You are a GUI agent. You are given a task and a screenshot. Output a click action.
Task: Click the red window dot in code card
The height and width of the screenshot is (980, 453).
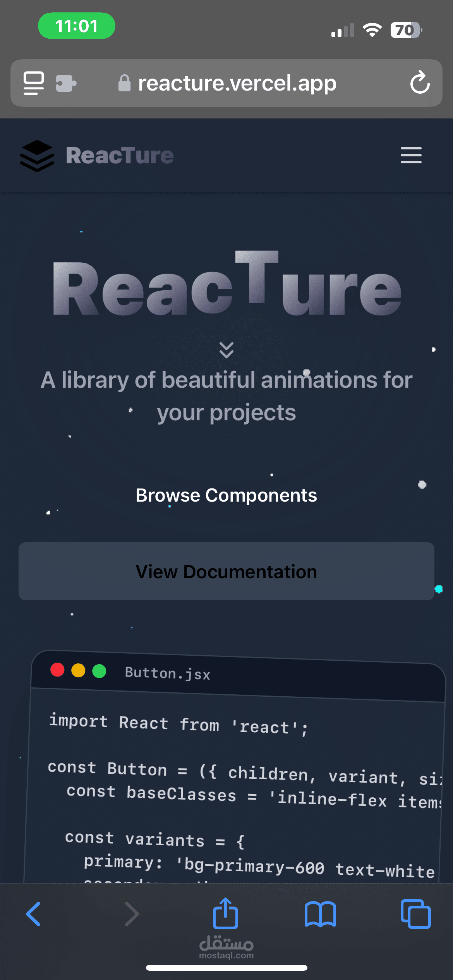[57, 670]
